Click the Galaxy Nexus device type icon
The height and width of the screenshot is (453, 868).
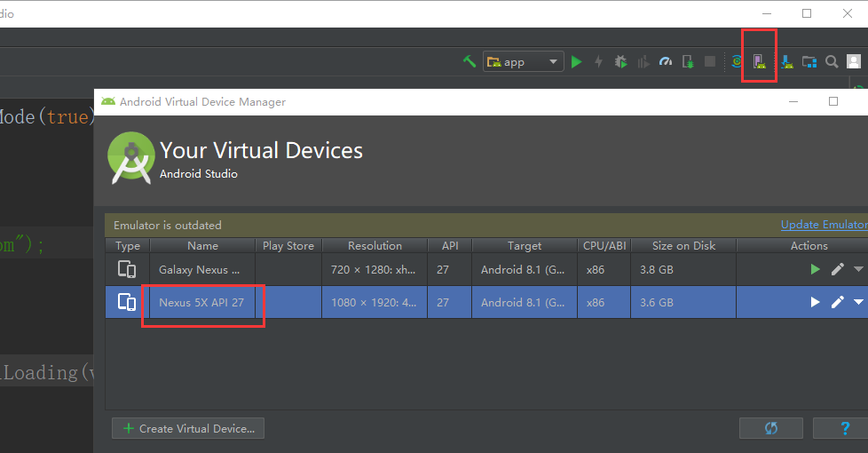click(x=127, y=269)
